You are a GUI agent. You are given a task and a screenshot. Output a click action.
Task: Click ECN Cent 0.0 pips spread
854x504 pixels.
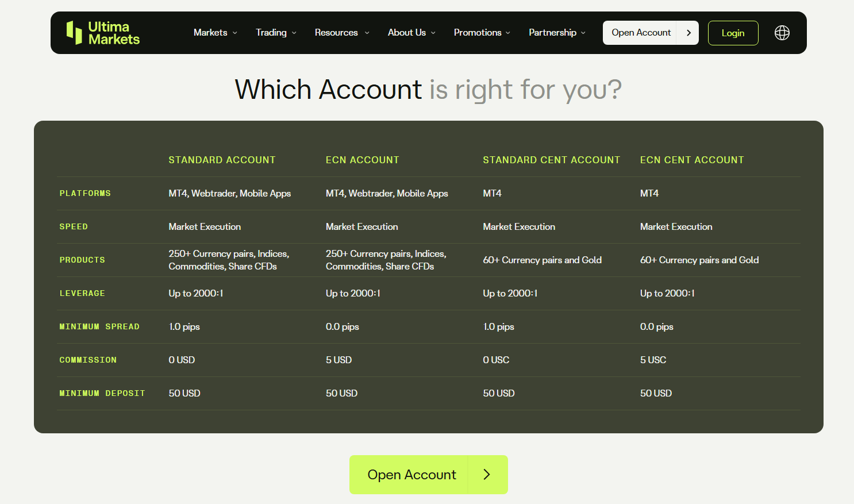(x=657, y=326)
